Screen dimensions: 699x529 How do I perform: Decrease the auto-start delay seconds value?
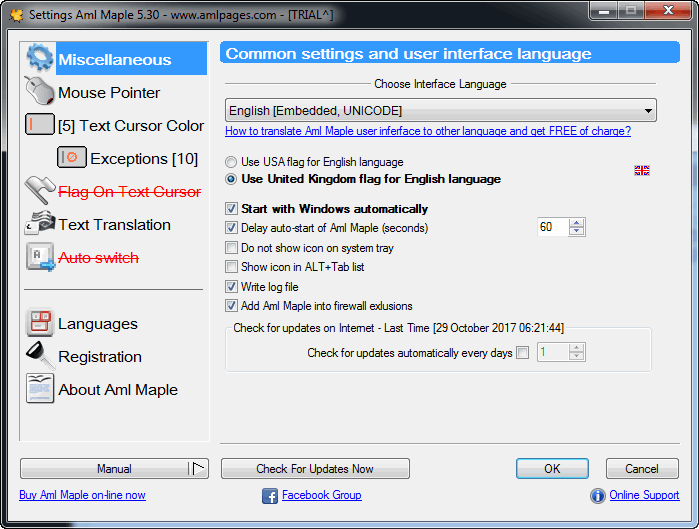pos(576,231)
